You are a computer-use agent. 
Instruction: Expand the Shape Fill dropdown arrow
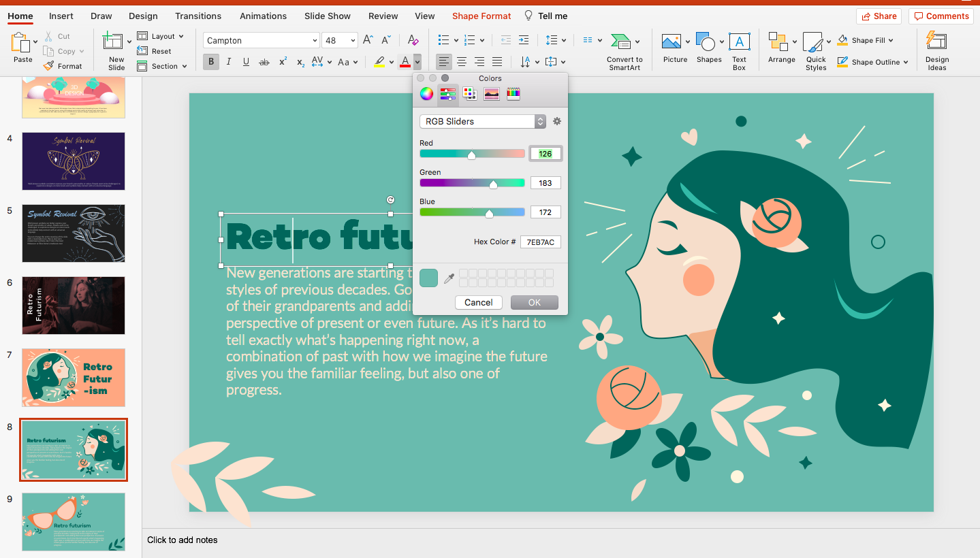[890, 40]
